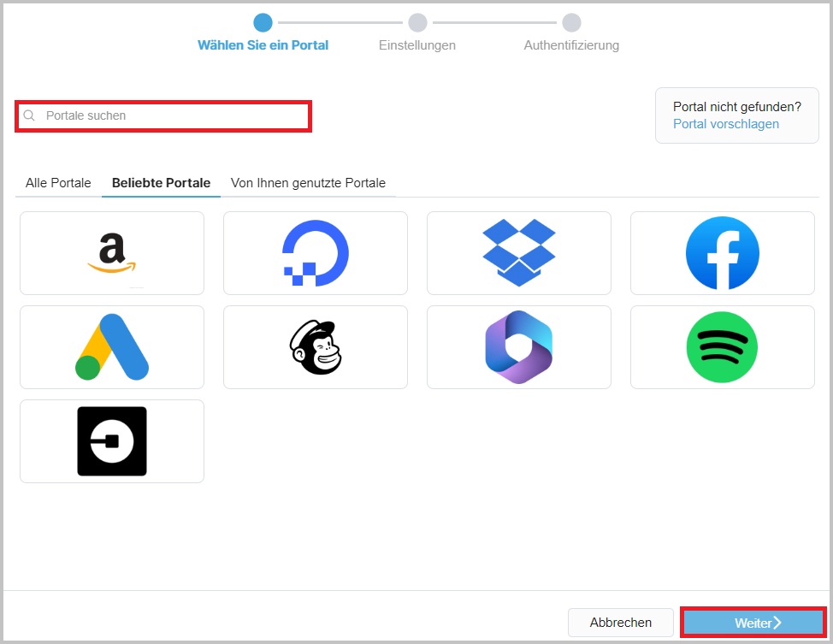Viewport: 833px width, 644px height.
Task: Click the magnifier icon in search box
Action: click(29, 115)
